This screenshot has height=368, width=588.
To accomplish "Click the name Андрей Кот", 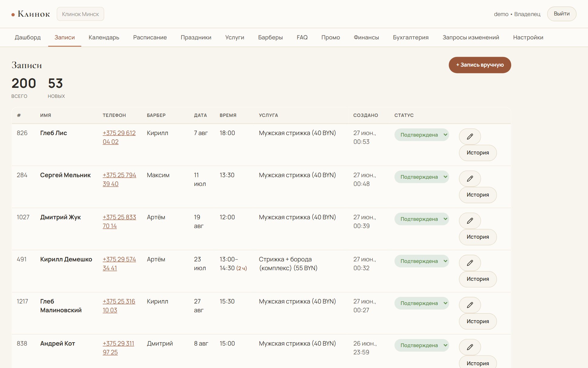I will click(x=57, y=343).
